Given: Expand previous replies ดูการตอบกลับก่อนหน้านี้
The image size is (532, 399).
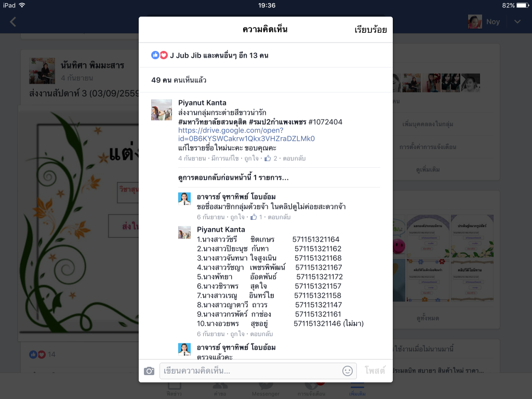Looking at the screenshot, I should tap(233, 178).
